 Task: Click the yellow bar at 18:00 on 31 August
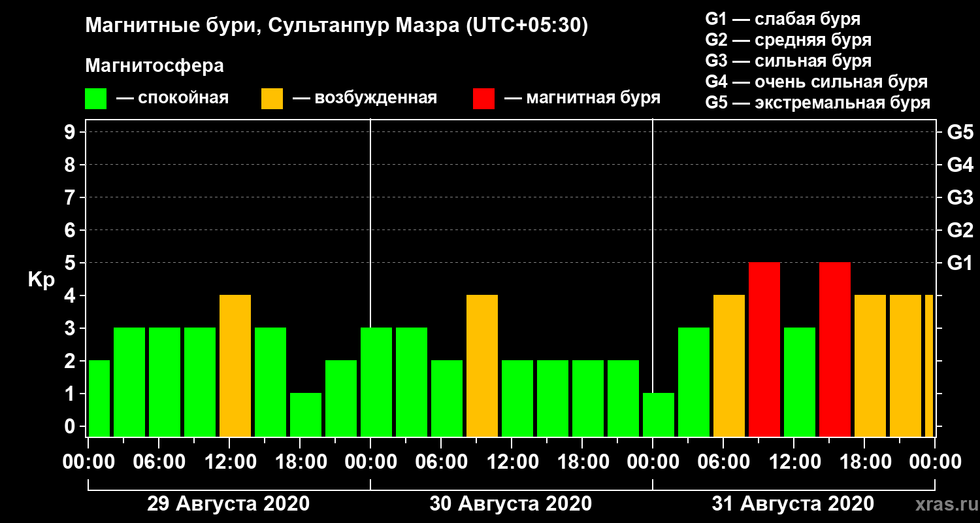pos(870,366)
